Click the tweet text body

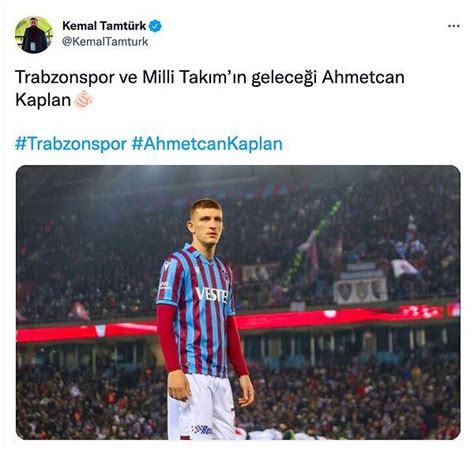[210, 88]
